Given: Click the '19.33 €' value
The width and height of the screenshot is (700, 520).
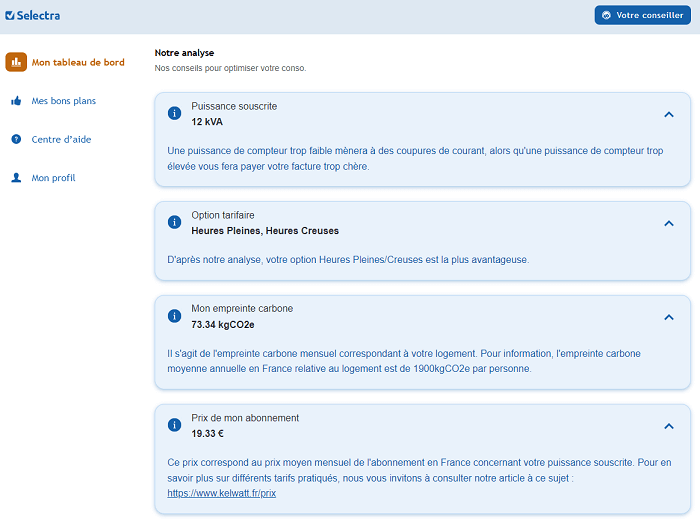Looking at the screenshot, I should pyautogui.click(x=207, y=433).
